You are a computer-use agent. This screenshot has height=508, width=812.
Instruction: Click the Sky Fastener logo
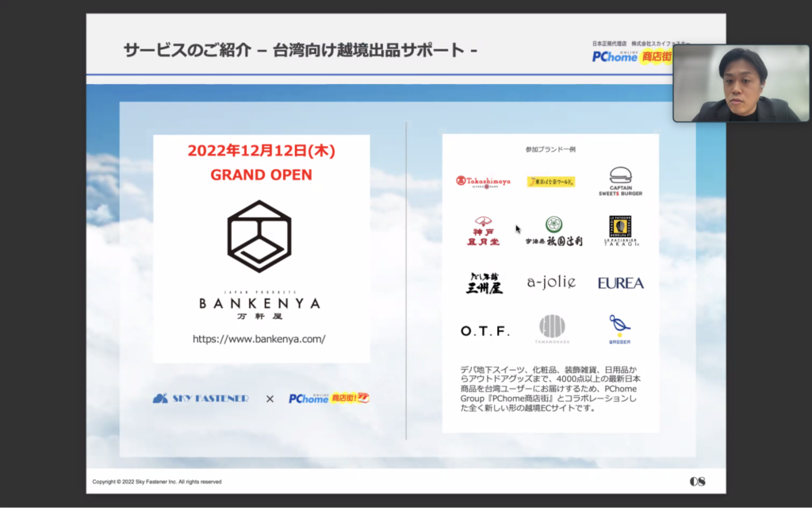(x=201, y=398)
